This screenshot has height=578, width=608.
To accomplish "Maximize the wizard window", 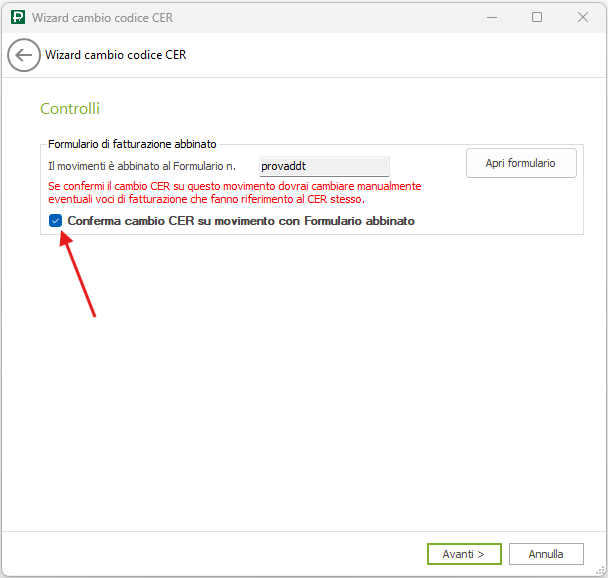I will point(537,18).
